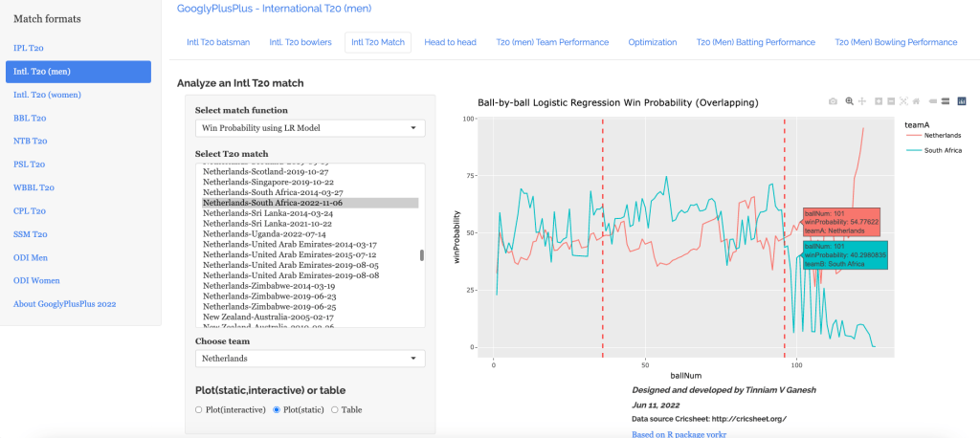The image size is (980, 438).
Task: Open the Select match function dropdown
Action: (x=310, y=128)
